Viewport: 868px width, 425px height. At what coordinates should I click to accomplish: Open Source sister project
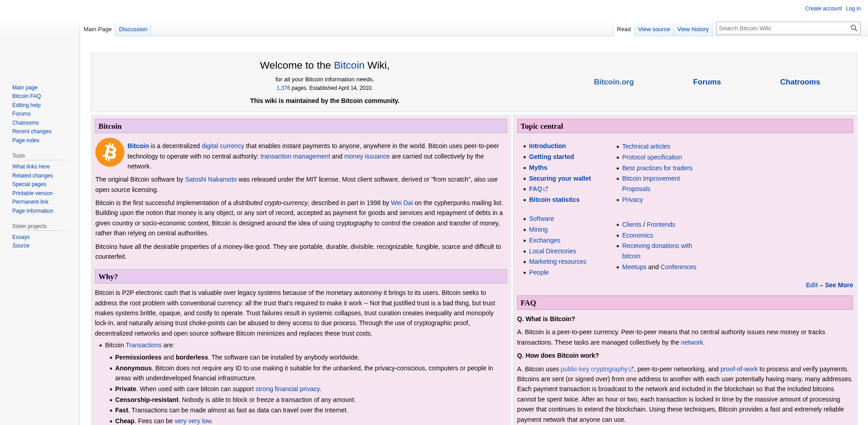point(21,246)
